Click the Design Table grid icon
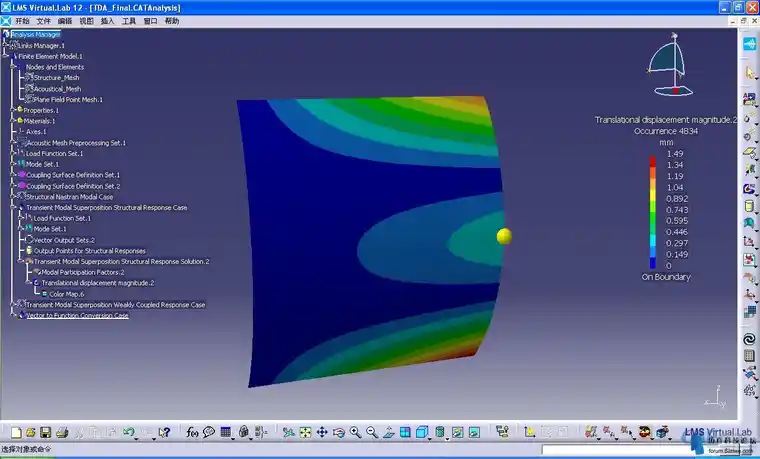The image size is (760, 459). [x=225, y=432]
